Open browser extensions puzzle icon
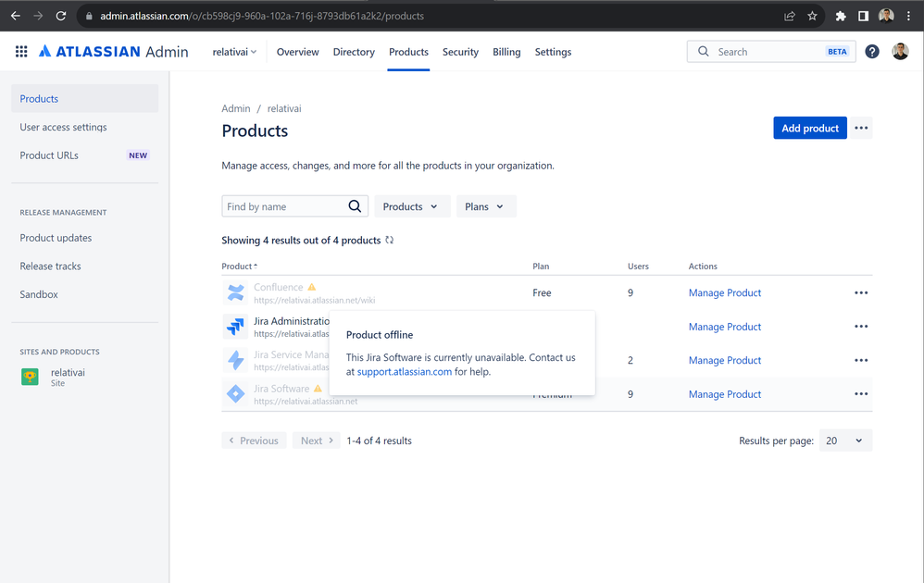The width and height of the screenshot is (924, 583). (x=841, y=16)
